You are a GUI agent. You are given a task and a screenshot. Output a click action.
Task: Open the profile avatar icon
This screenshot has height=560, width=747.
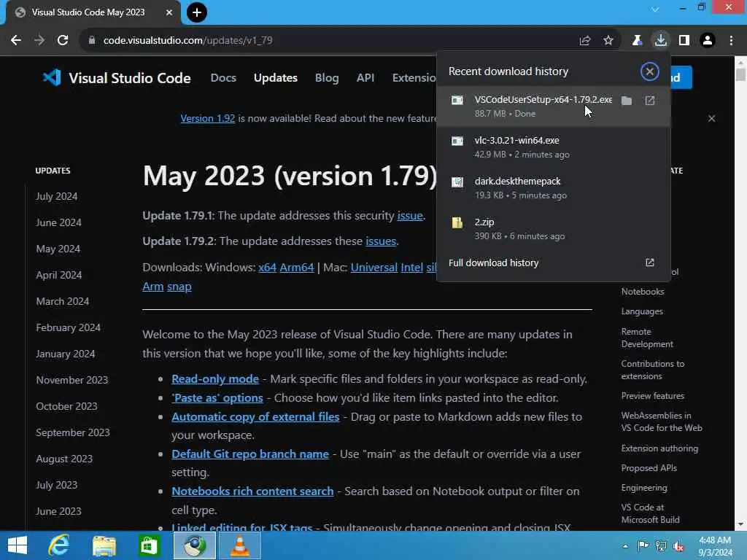708,41
